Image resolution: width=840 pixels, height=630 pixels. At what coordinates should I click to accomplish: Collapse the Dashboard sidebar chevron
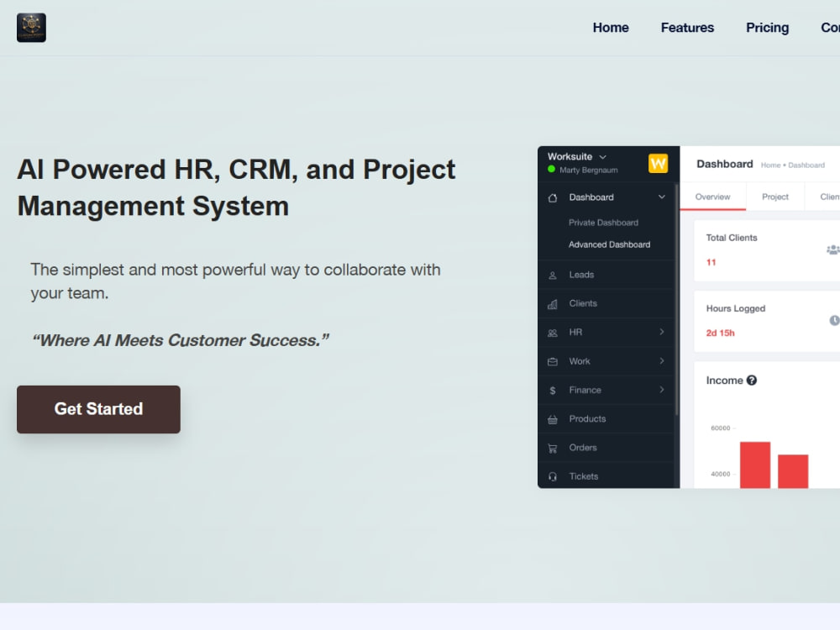pos(662,197)
